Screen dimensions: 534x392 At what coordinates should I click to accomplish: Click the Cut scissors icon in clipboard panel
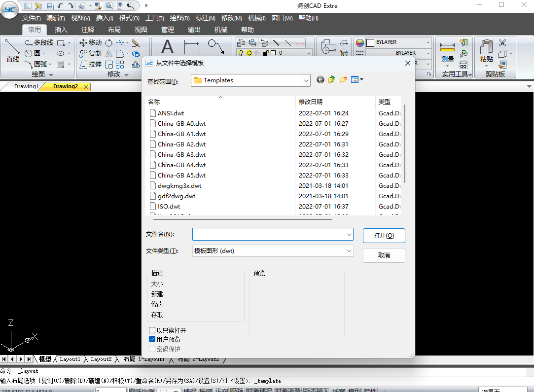click(502, 42)
